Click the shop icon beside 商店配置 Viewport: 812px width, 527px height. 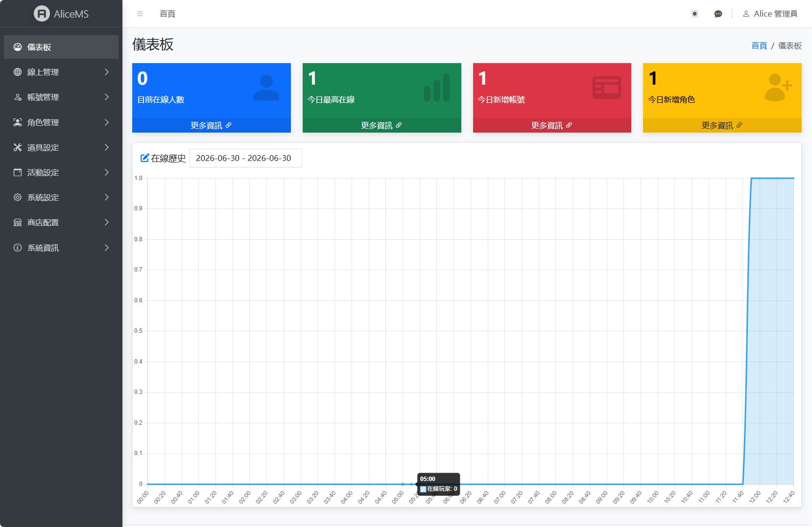point(18,222)
